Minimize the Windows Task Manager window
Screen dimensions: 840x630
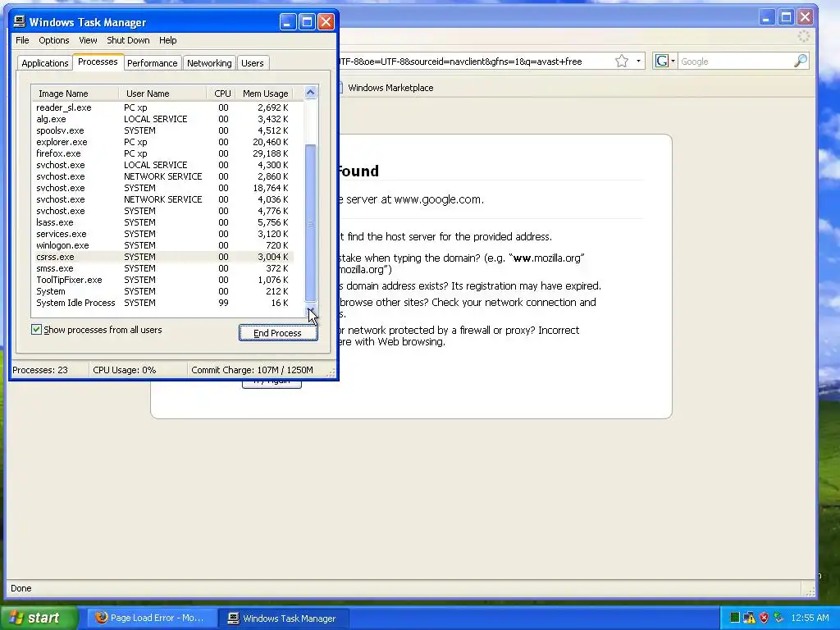pyautogui.click(x=288, y=22)
